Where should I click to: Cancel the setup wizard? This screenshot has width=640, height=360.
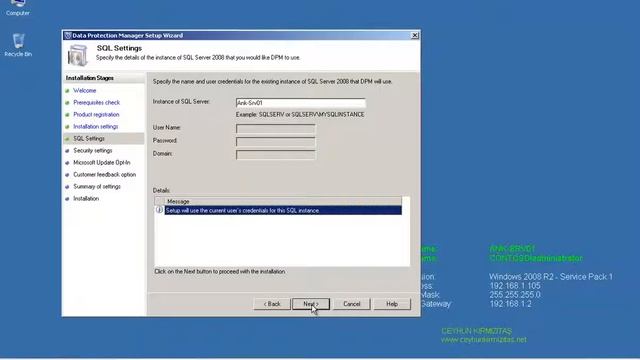[351, 304]
